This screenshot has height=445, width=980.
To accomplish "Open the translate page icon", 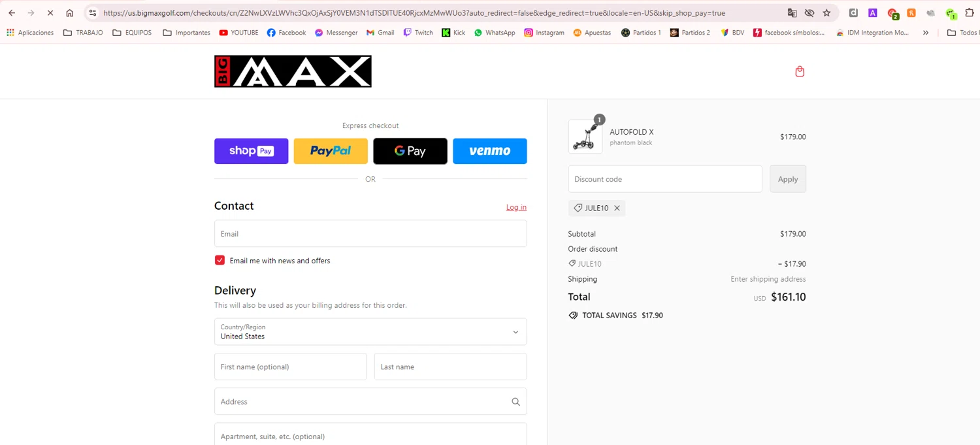I will point(792,12).
